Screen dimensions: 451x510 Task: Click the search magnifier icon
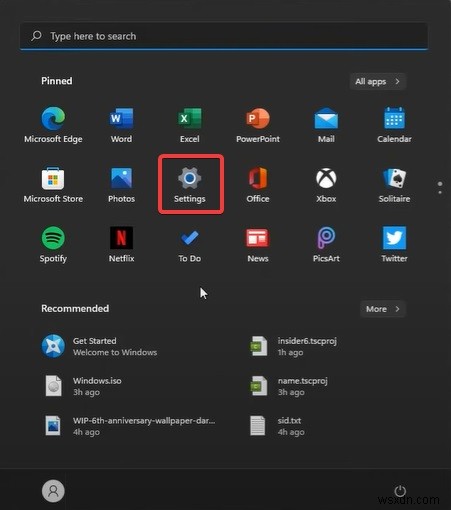coord(36,36)
